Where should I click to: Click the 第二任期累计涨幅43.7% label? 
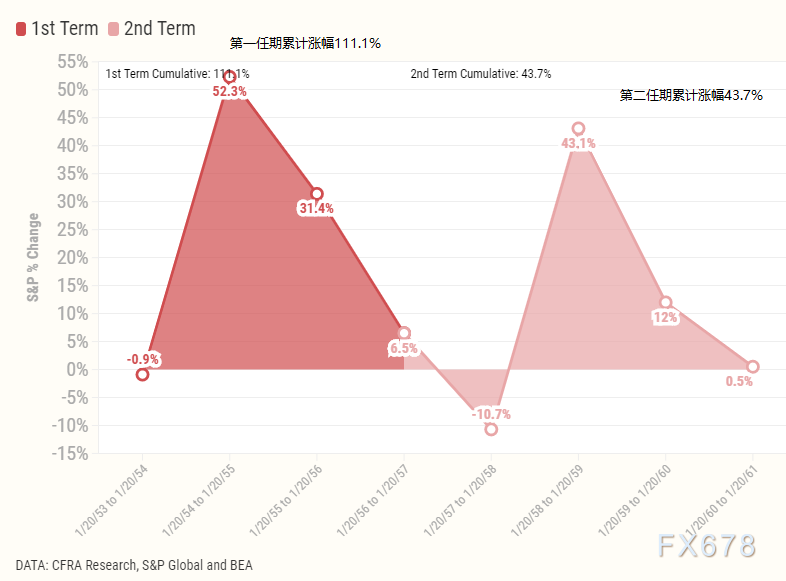[x=691, y=95]
